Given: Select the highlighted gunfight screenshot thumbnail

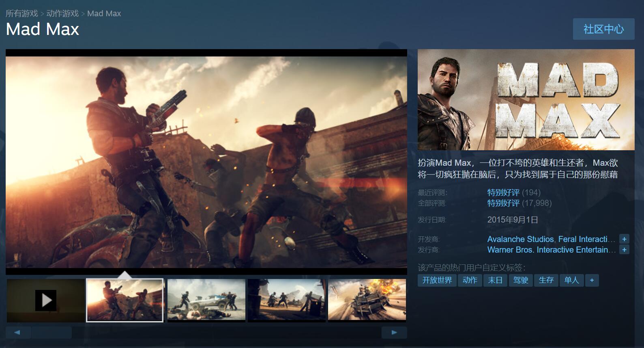Looking at the screenshot, I should pos(125,300).
